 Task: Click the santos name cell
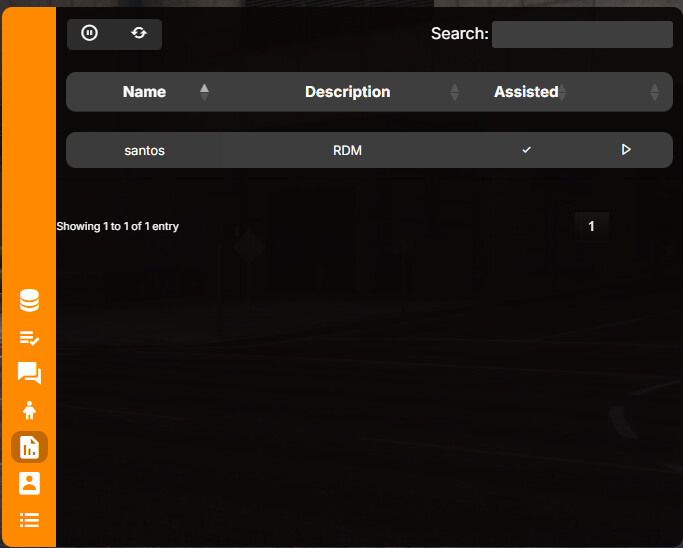tap(145, 150)
